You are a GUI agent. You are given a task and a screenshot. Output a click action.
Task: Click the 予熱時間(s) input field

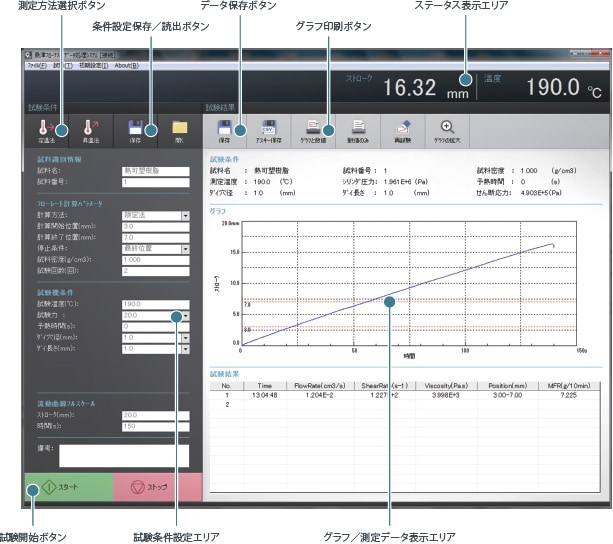(156, 327)
